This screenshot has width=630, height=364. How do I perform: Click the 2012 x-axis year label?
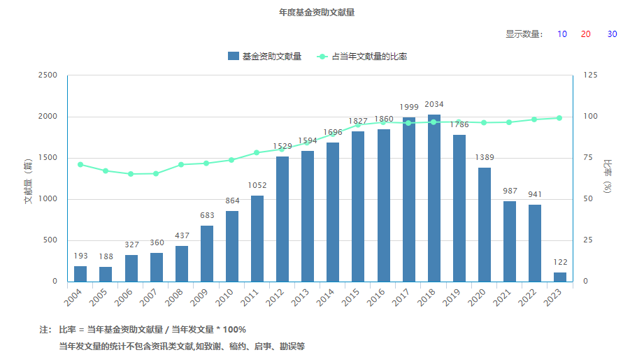coord(275,298)
